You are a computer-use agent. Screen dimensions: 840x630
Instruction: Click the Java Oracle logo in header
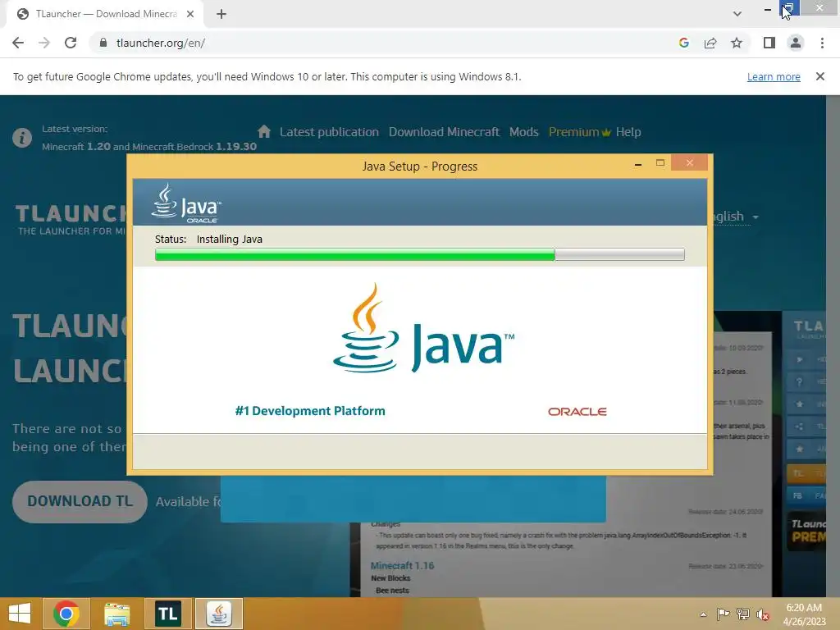coord(186,203)
